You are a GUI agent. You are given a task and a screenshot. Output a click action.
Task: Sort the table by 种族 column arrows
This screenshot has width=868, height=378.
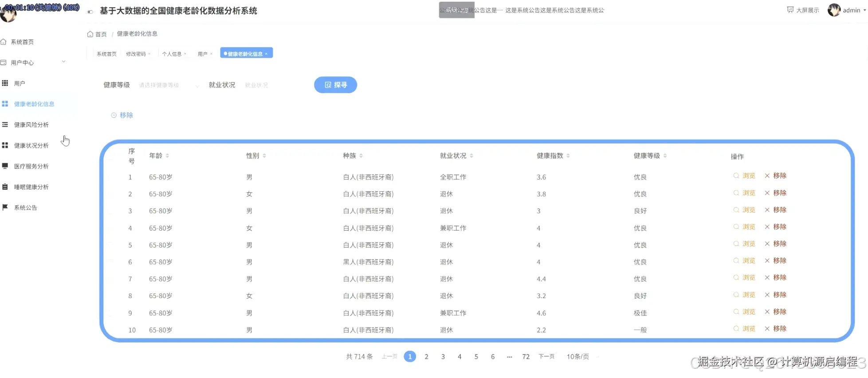361,156
